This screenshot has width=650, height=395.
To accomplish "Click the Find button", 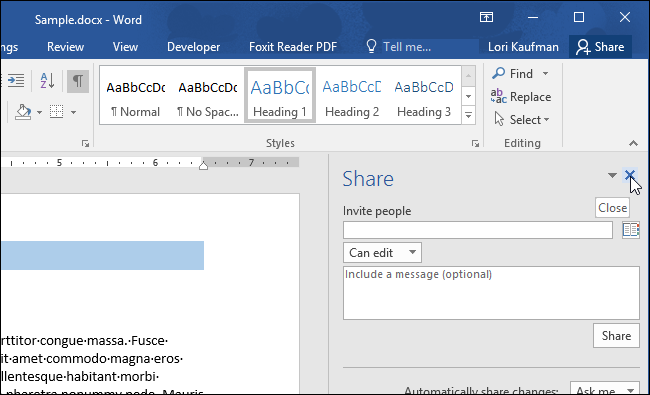I will click(512, 74).
